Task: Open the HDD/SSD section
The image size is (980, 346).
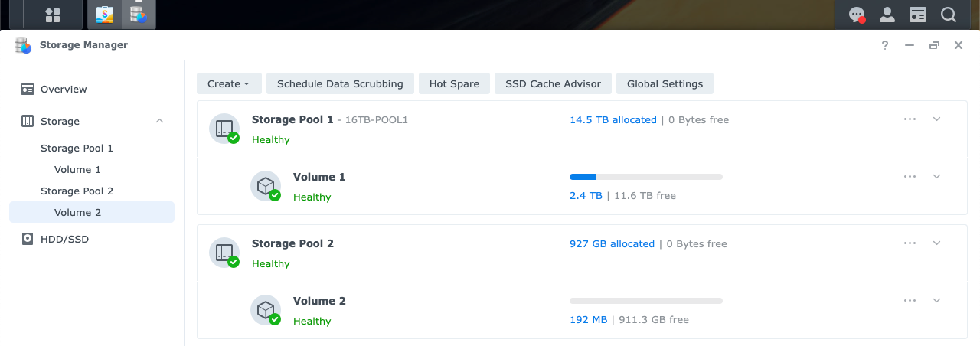Action: point(64,239)
